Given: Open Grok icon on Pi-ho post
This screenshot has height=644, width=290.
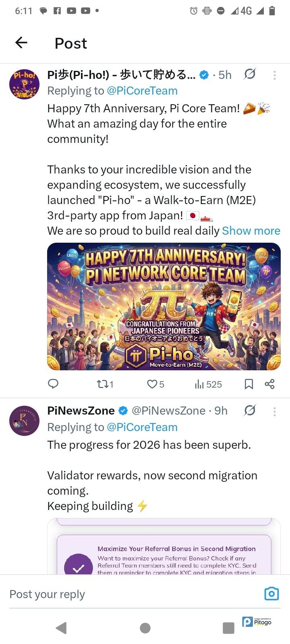Looking at the screenshot, I should point(250,74).
